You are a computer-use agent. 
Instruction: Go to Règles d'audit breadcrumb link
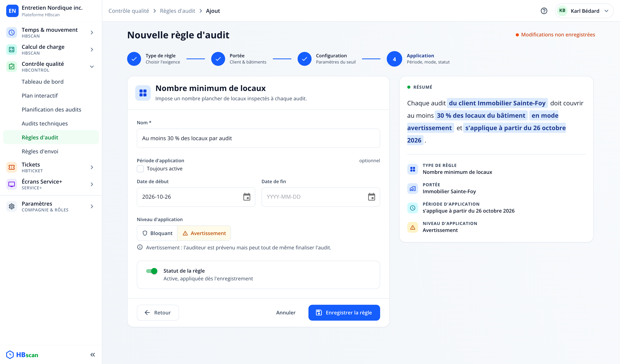coord(177,11)
